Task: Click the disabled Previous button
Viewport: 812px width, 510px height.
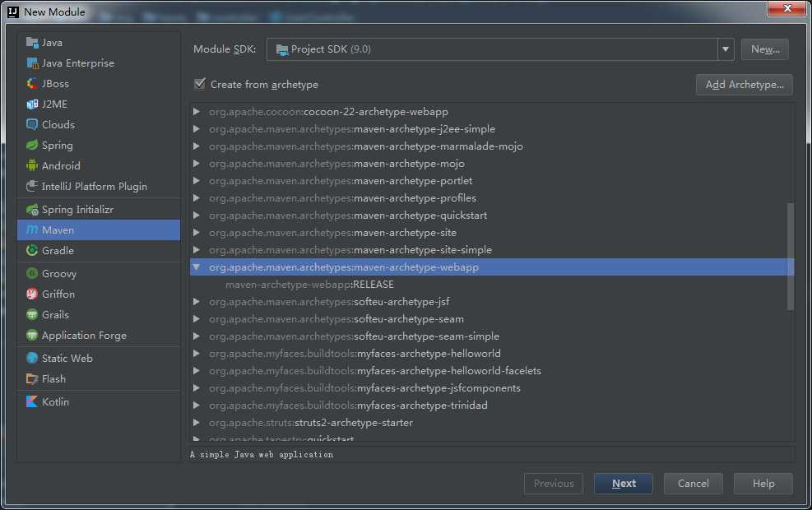Action: [554, 483]
